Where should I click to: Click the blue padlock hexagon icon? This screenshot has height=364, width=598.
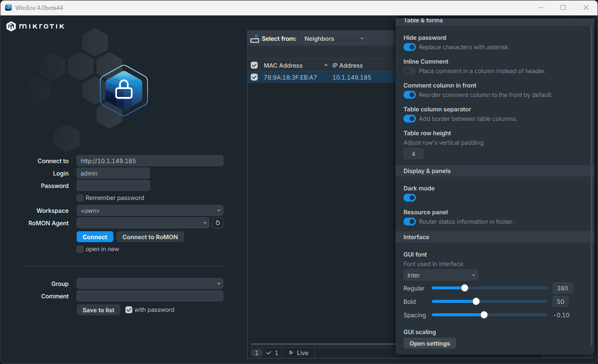click(124, 90)
